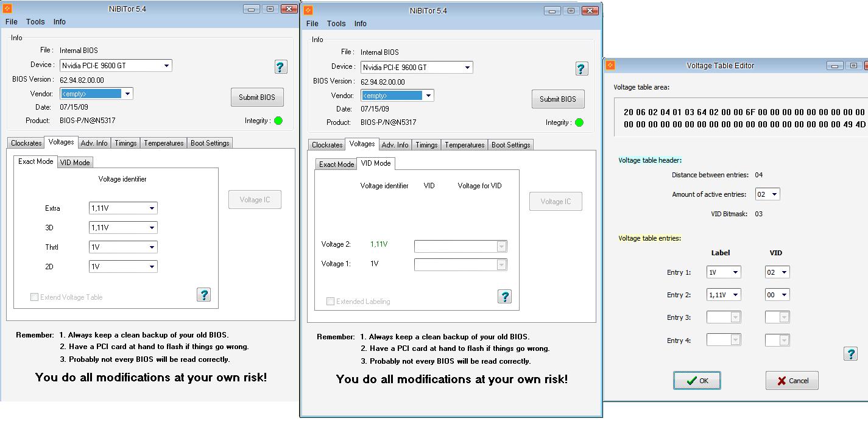Open Amount of active entries dropdown
This screenshot has height=424, width=868.
click(x=767, y=194)
